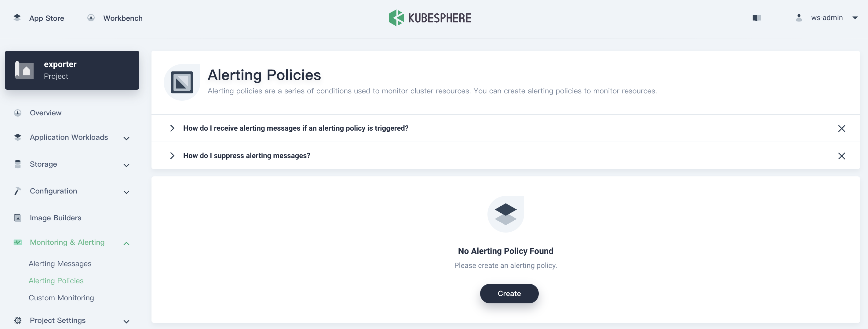Click the Storage database icon
This screenshot has height=329, width=868.
pos(18,164)
